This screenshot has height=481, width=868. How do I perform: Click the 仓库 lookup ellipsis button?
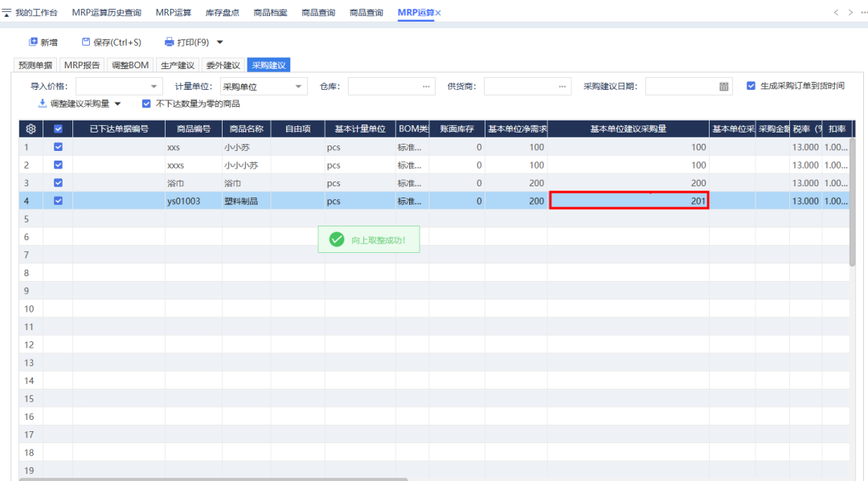[x=426, y=87]
